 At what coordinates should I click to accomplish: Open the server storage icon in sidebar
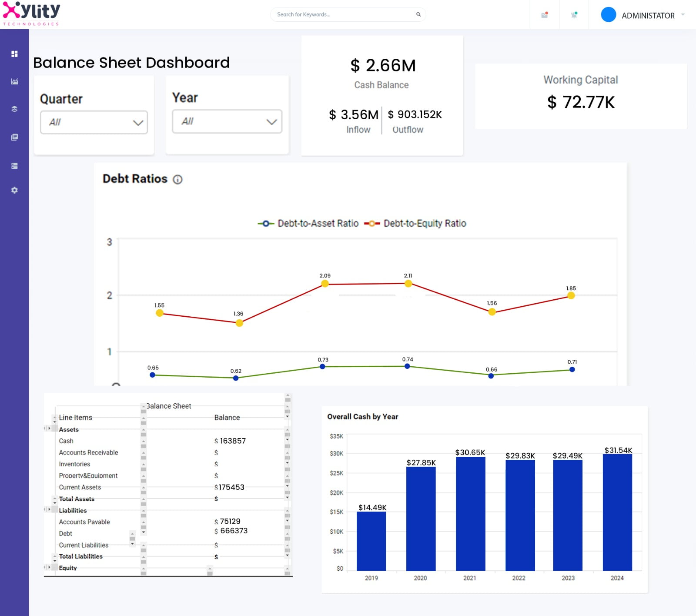[x=14, y=166]
